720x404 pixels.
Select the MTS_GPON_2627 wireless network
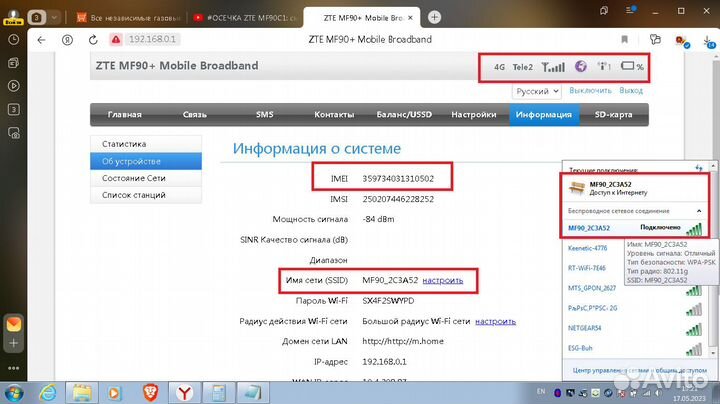pyautogui.click(x=635, y=288)
